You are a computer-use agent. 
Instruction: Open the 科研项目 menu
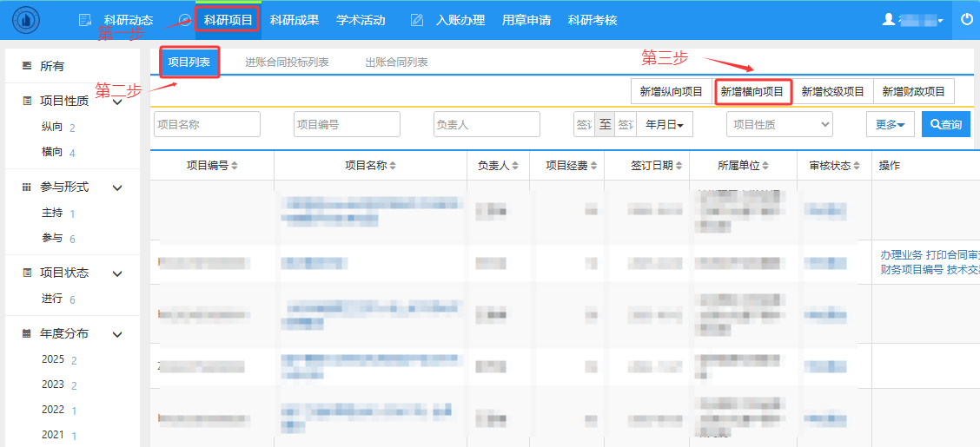228,20
